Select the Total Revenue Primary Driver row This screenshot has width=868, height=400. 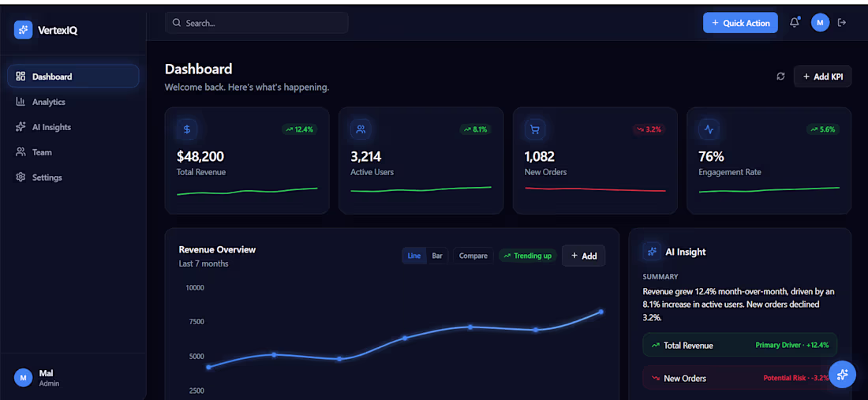point(740,345)
